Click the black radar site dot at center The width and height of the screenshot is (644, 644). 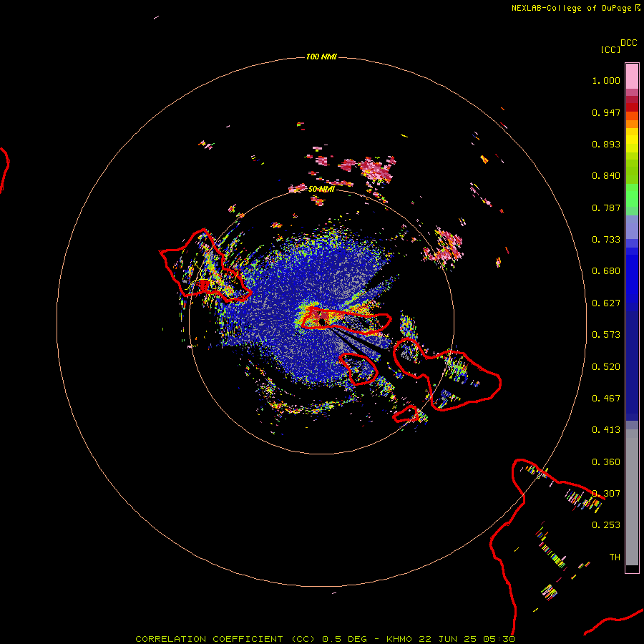point(323,321)
